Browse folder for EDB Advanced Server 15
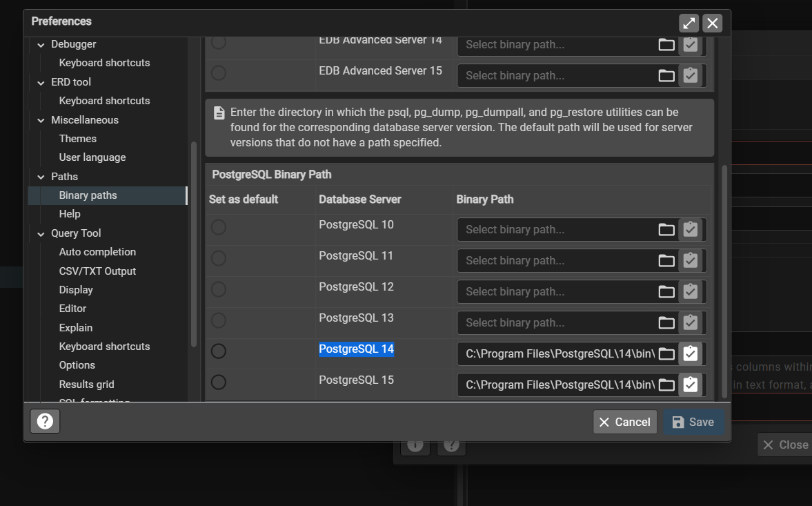812x506 pixels. (666, 76)
